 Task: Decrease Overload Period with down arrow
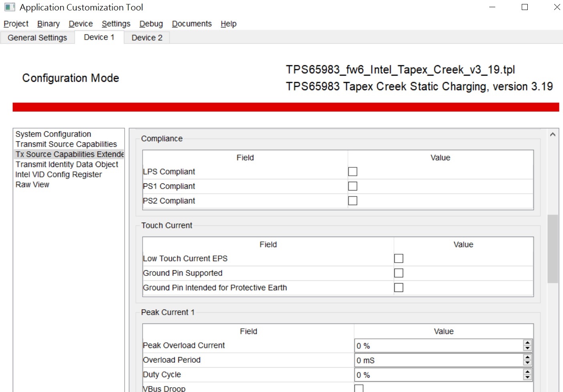pyautogui.click(x=528, y=363)
